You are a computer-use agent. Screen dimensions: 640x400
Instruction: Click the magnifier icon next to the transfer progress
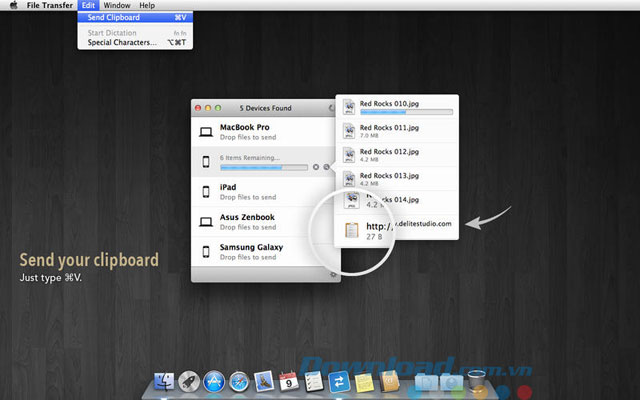coord(327,167)
